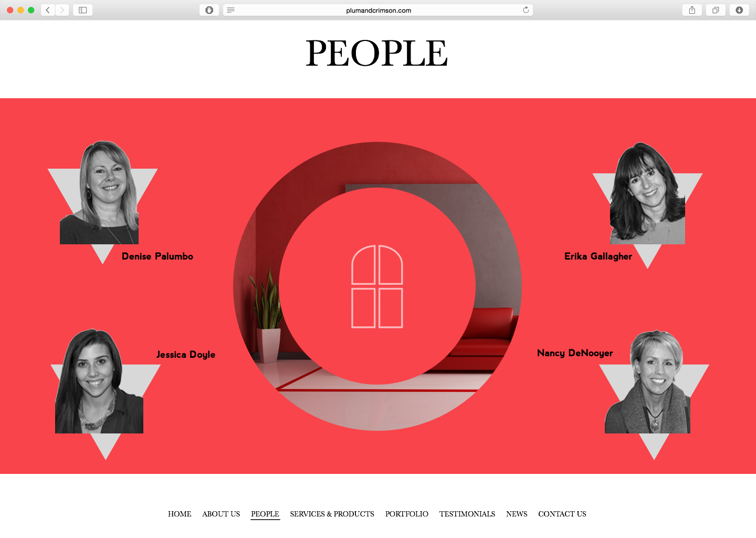Choose the Jessica Doyle name link
The image size is (756, 538).
click(x=186, y=355)
